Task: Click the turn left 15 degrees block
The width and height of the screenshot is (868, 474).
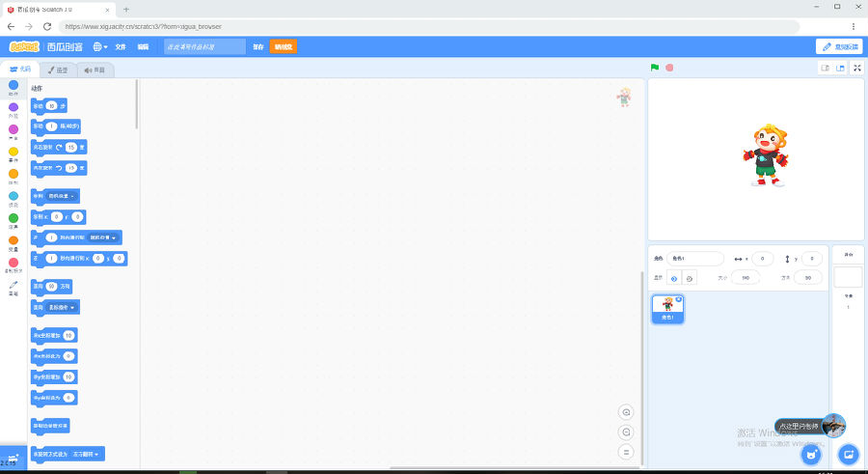Action: [59, 168]
